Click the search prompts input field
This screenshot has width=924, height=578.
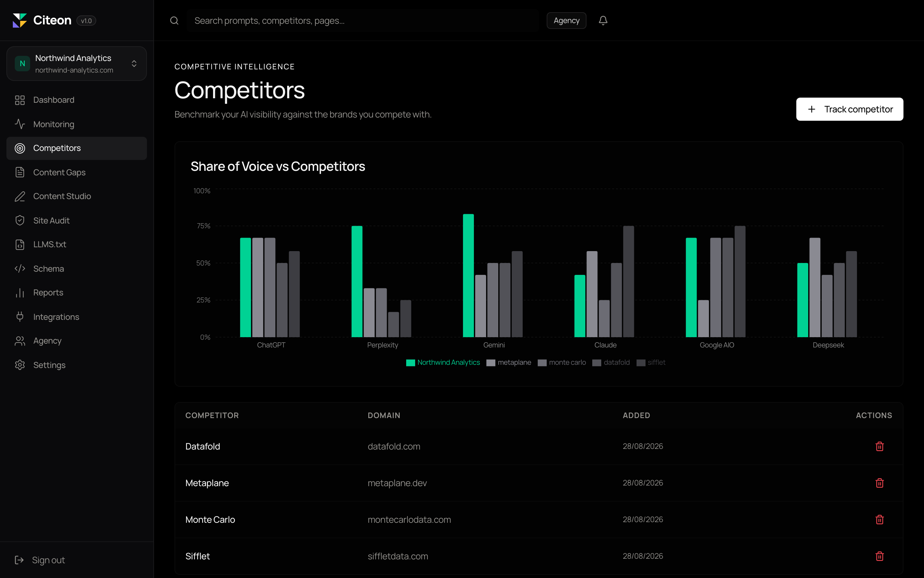[x=363, y=21]
